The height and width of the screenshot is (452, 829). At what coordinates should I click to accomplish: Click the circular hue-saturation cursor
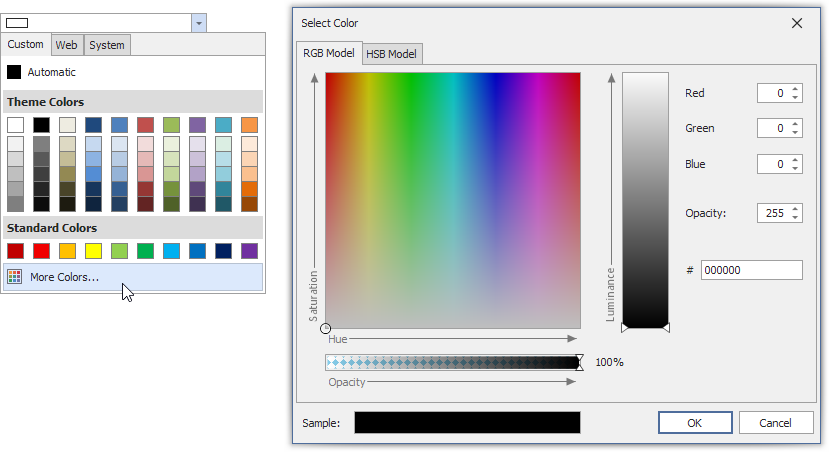pos(326,328)
